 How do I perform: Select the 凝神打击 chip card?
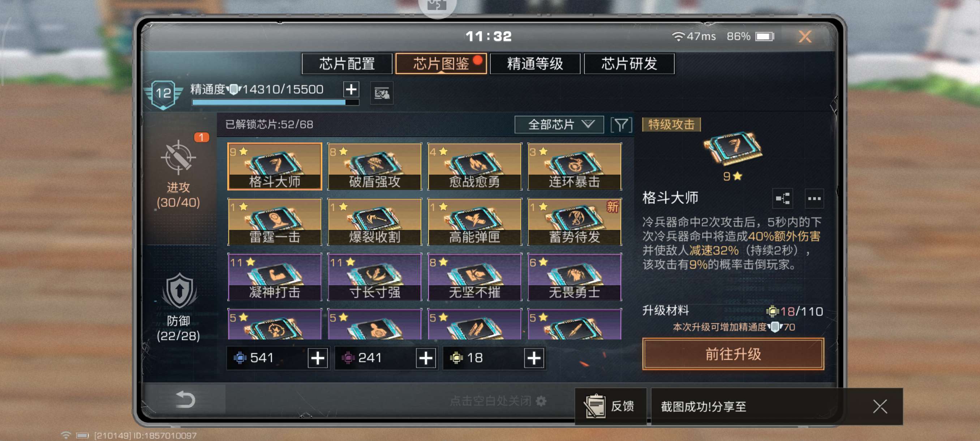point(274,277)
